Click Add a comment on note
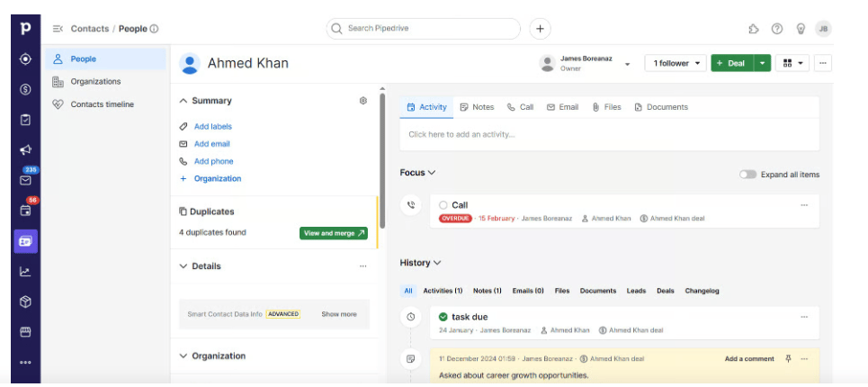This screenshot has height=387, width=868. tap(749, 359)
